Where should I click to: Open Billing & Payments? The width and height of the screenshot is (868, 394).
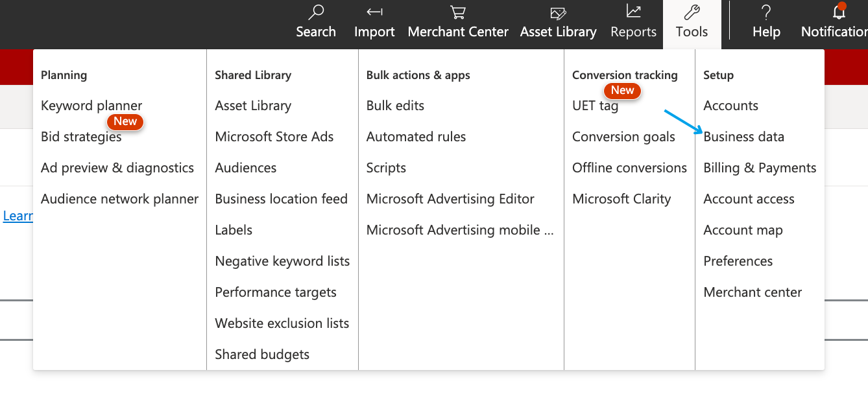[760, 168]
